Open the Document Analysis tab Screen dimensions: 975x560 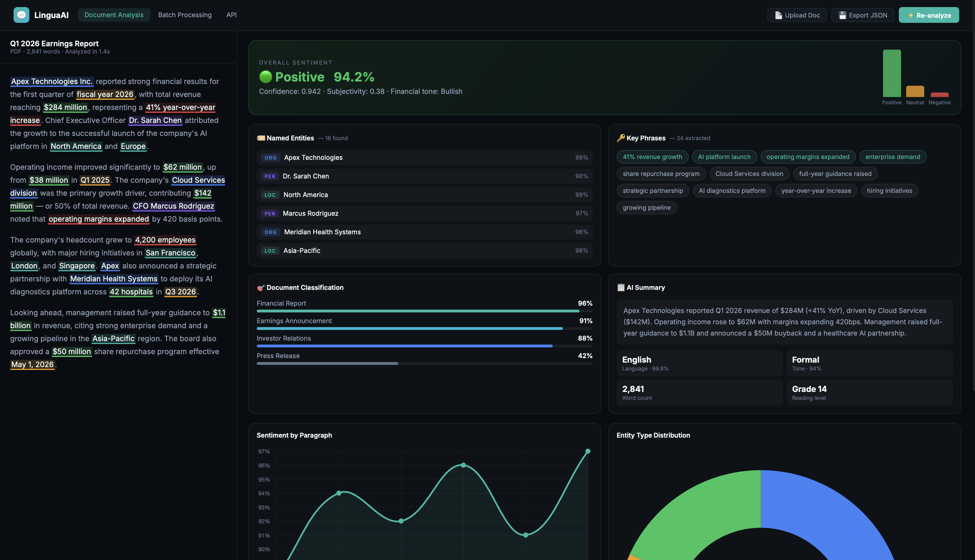(x=114, y=15)
